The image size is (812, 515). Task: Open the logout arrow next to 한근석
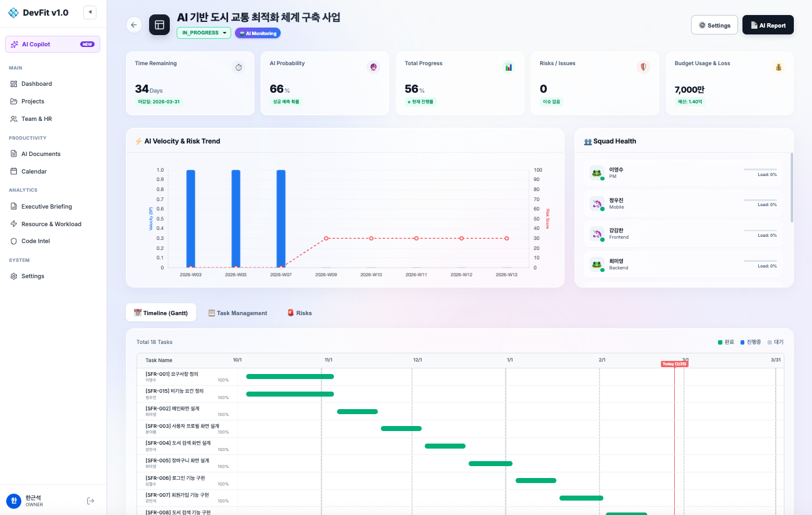point(90,501)
